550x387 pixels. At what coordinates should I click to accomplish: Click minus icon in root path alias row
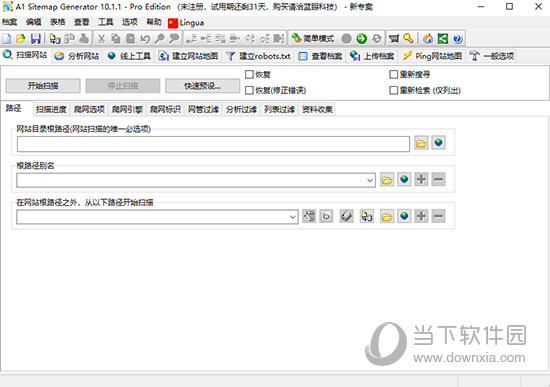pyautogui.click(x=438, y=180)
